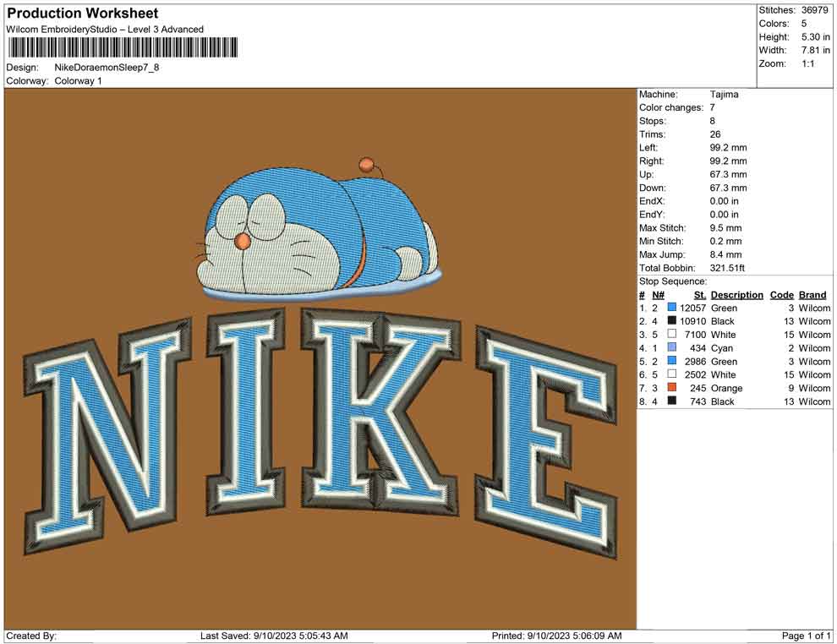The width and height of the screenshot is (837, 644).
Task: Select the Color changes value '7'
Action: pos(713,108)
